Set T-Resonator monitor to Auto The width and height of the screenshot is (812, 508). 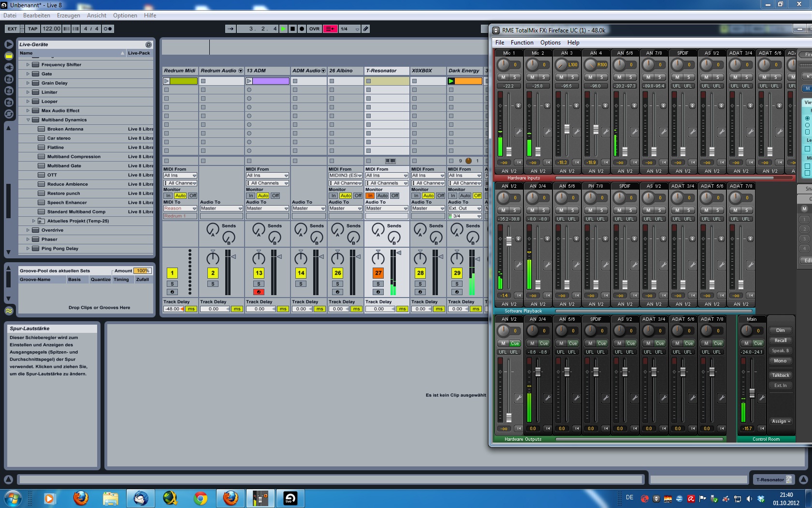(x=382, y=195)
